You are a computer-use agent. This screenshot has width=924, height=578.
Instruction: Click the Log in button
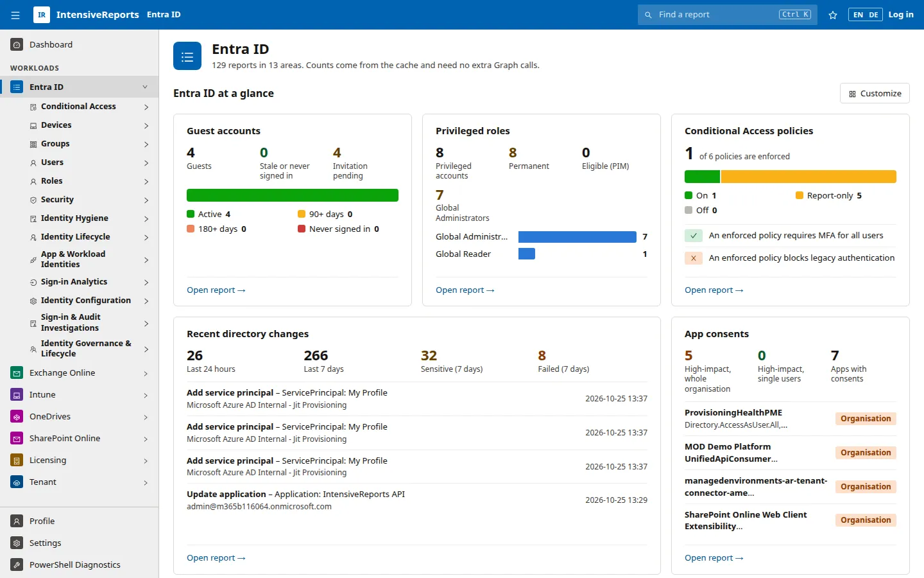(x=901, y=15)
